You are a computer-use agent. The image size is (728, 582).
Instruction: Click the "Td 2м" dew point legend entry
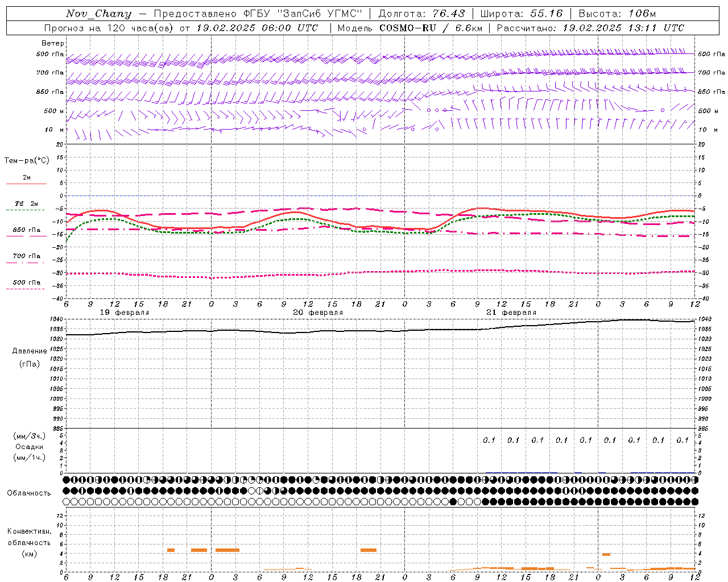click(x=26, y=203)
